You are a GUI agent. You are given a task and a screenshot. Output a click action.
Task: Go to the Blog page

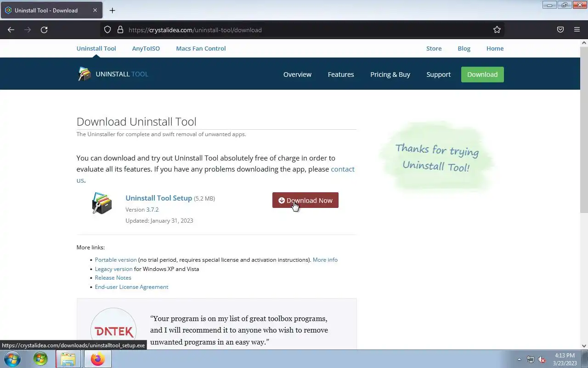(464, 48)
